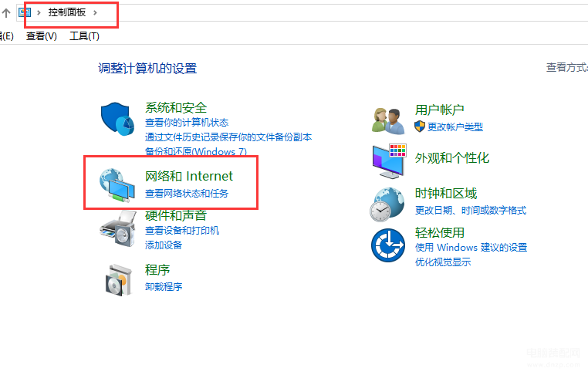Click 更改帐户类型 link
Screen dimensions: 588x375
click(455, 127)
